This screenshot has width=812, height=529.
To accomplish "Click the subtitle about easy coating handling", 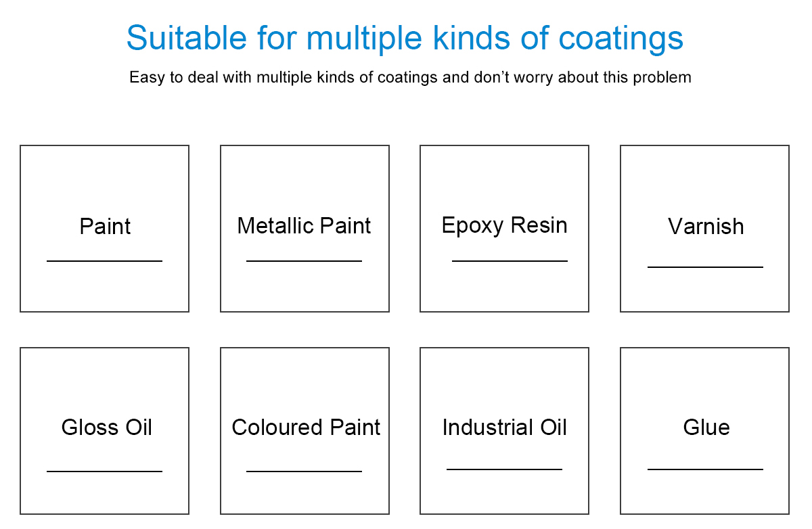I will (410, 77).
